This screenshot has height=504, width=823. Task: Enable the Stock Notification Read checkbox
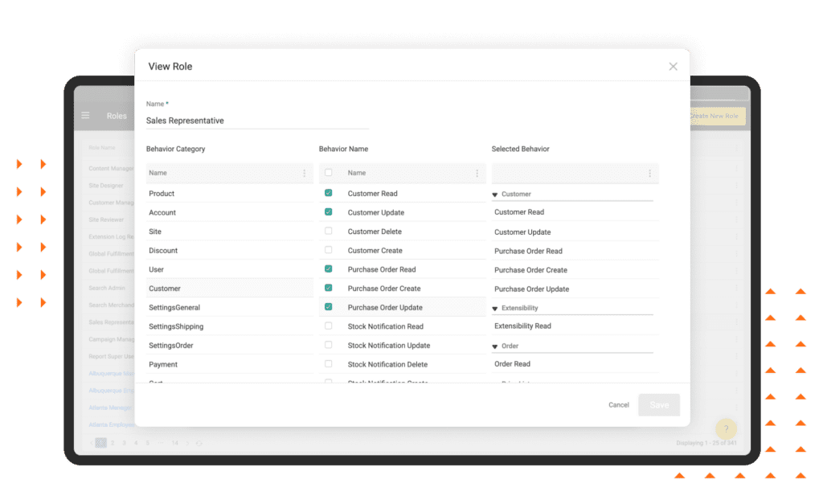tap(329, 326)
